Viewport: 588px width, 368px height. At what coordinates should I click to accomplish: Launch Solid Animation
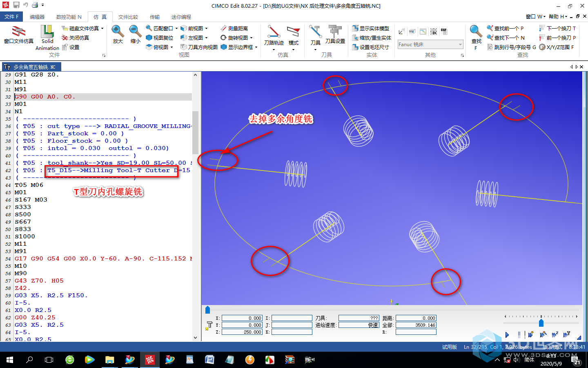tap(47, 37)
